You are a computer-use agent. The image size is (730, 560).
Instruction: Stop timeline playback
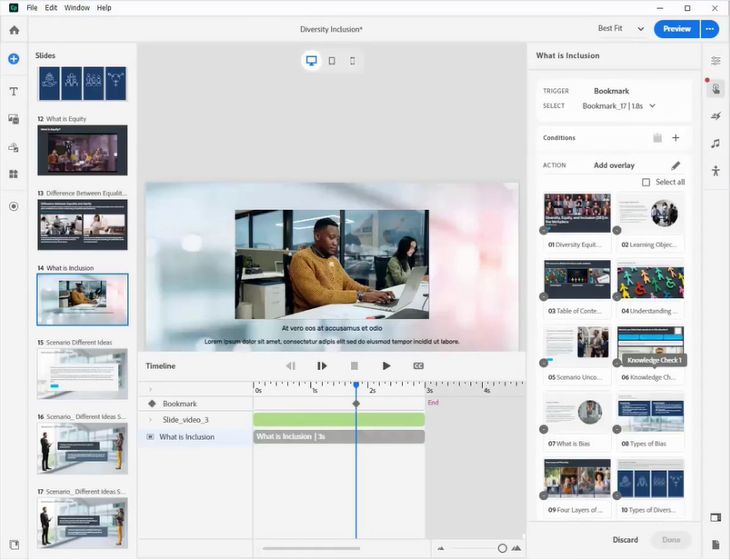(355, 365)
